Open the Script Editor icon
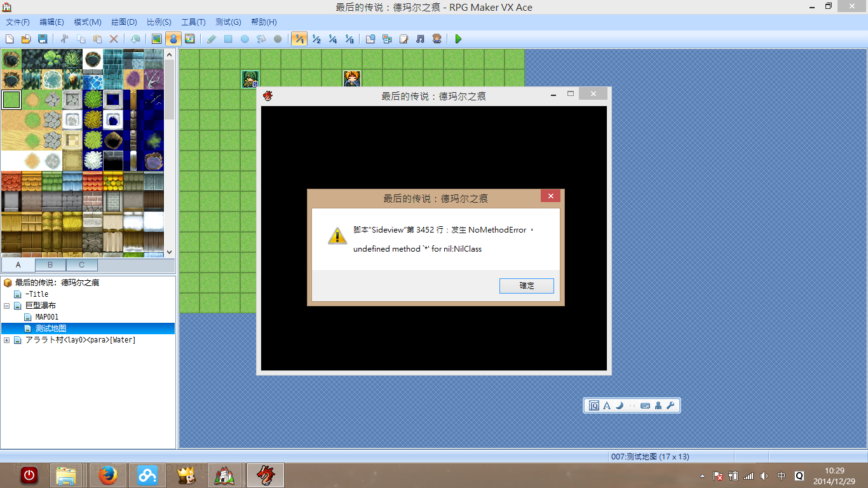This screenshot has height=488, width=868. tap(403, 39)
